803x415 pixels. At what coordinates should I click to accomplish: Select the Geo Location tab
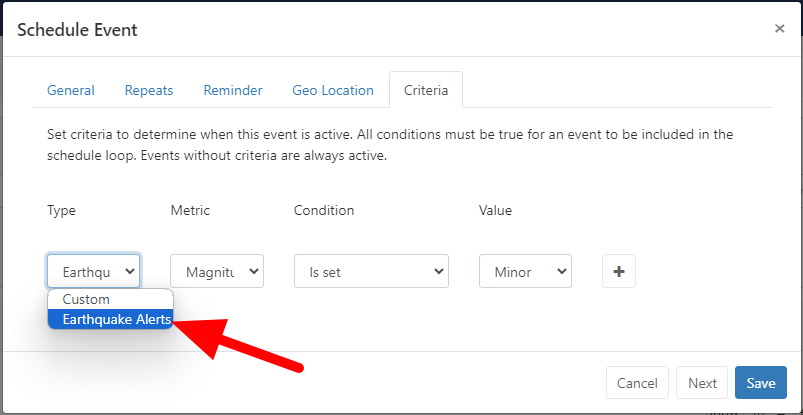click(333, 90)
